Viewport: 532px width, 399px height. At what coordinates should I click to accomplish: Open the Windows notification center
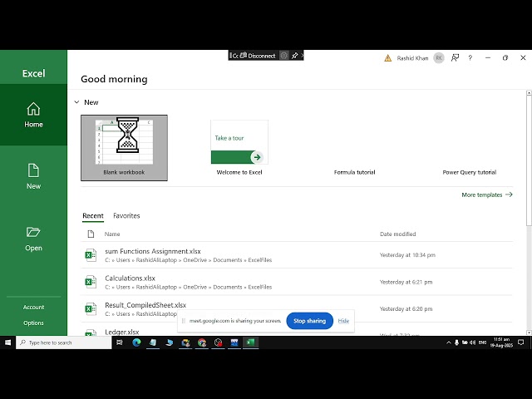tap(521, 342)
